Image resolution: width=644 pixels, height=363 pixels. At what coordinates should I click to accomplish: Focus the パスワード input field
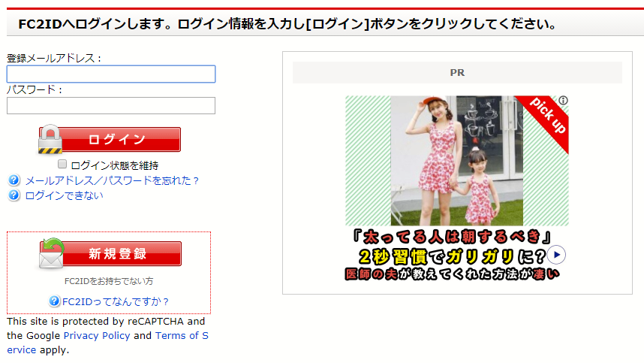pos(111,106)
